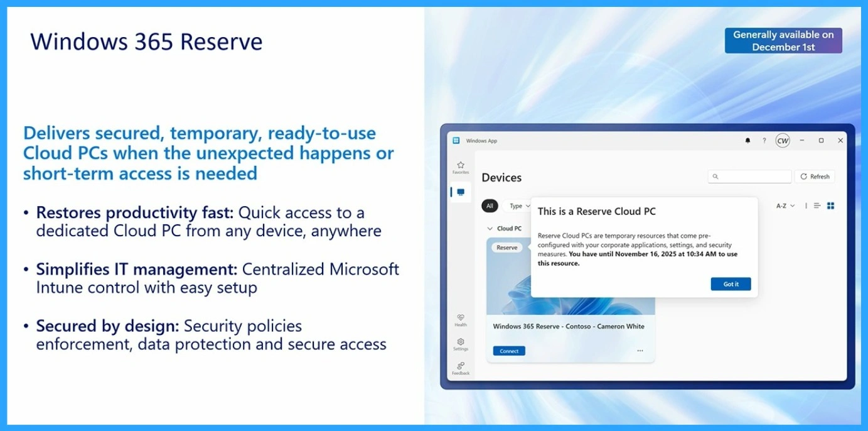This screenshot has height=431, width=868.
Task: Connect to the Windows 365 Reserve Cloud PC
Action: coord(508,351)
